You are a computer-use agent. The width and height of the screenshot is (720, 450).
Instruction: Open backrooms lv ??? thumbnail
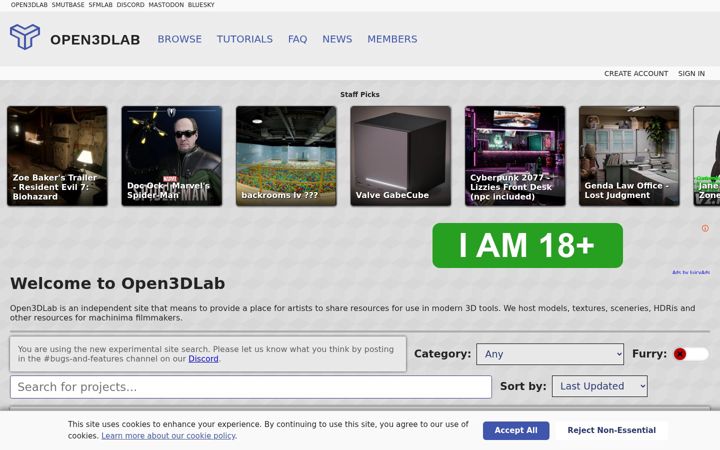pyautogui.click(x=286, y=156)
